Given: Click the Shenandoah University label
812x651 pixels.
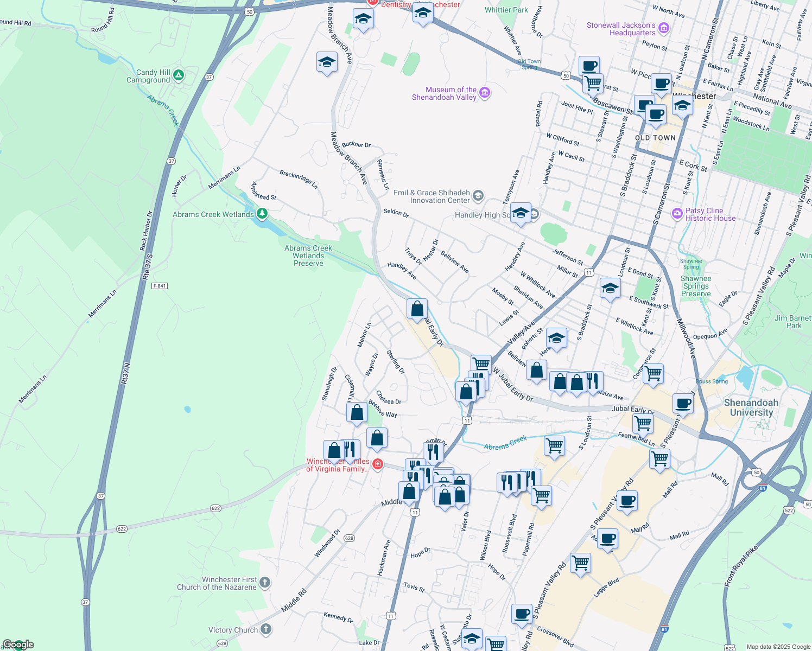Looking at the screenshot, I should coord(751,407).
